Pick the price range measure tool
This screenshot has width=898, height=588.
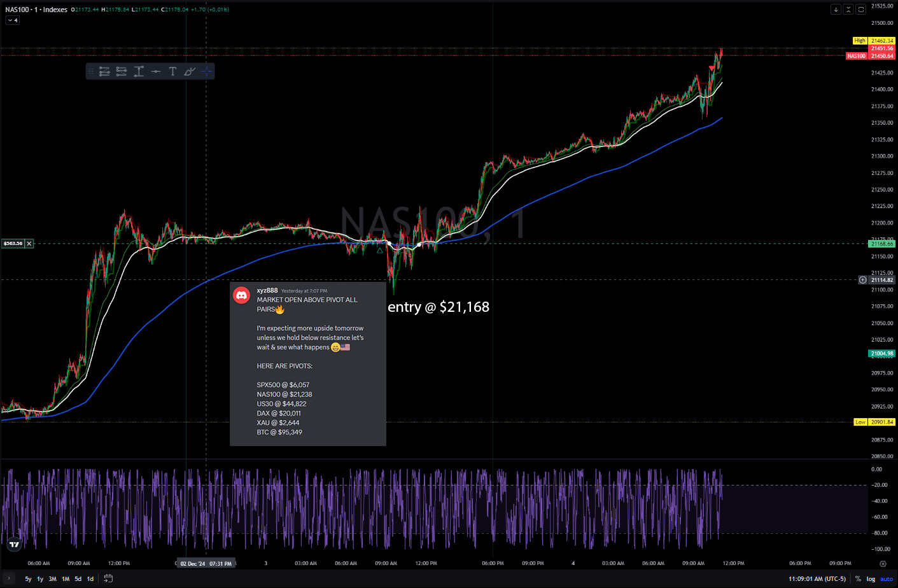[x=138, y=71]
